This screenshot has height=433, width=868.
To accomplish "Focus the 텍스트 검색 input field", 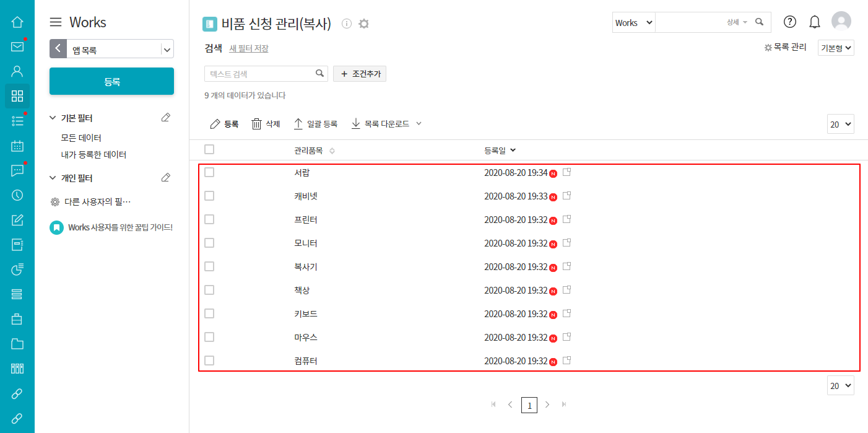I will (260, 74).
